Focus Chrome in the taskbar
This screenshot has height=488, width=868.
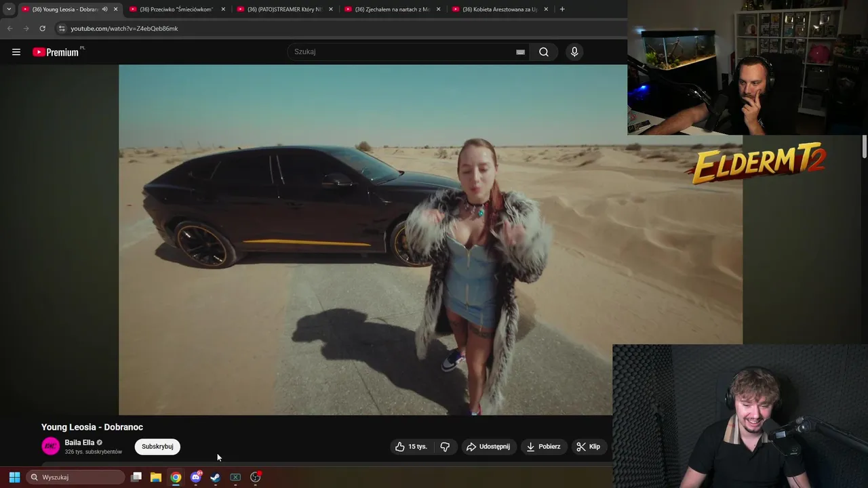tap(176, 477)
